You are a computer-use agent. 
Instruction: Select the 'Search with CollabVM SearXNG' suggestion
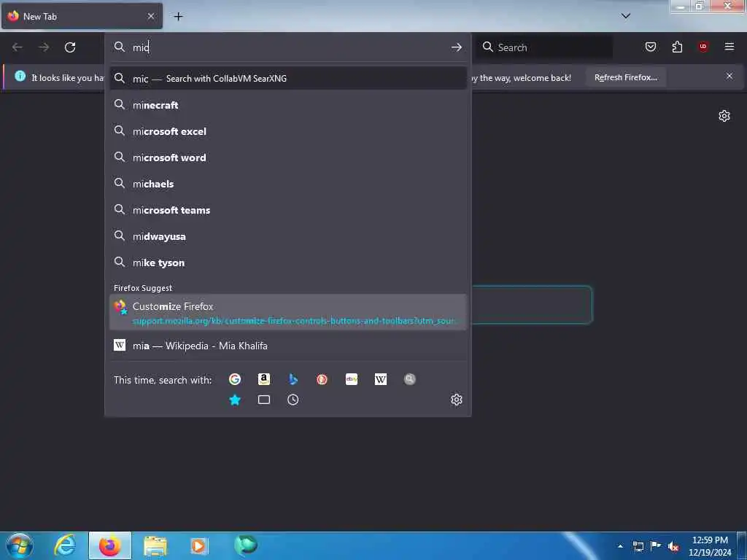[287, 79]
